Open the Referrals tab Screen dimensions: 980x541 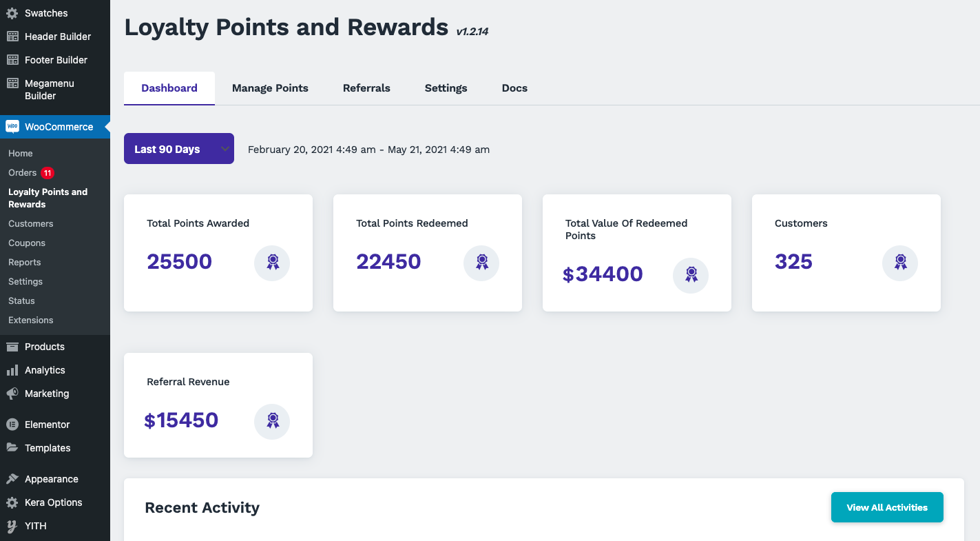(366, 88)
